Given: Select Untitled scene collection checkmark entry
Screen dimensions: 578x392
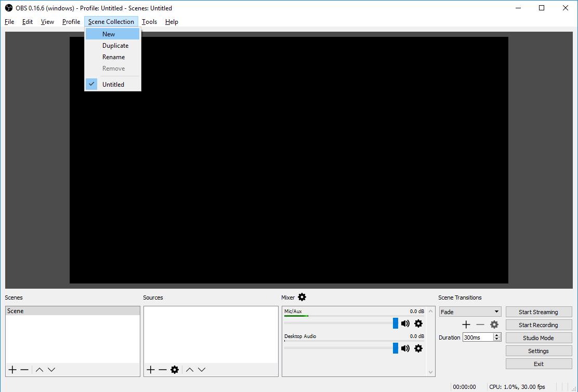Looking at the screenshot, I should click(x=113, y=84).
